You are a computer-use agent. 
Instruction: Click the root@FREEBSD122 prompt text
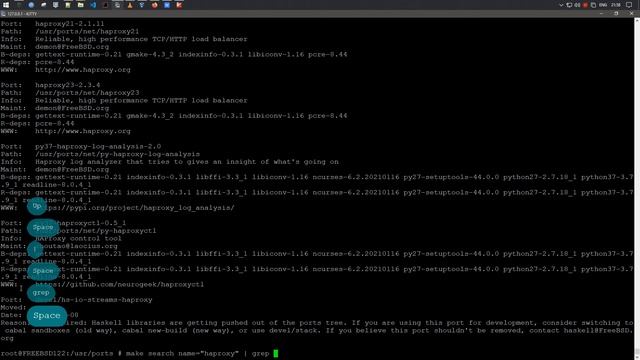[x=56, y=353]
